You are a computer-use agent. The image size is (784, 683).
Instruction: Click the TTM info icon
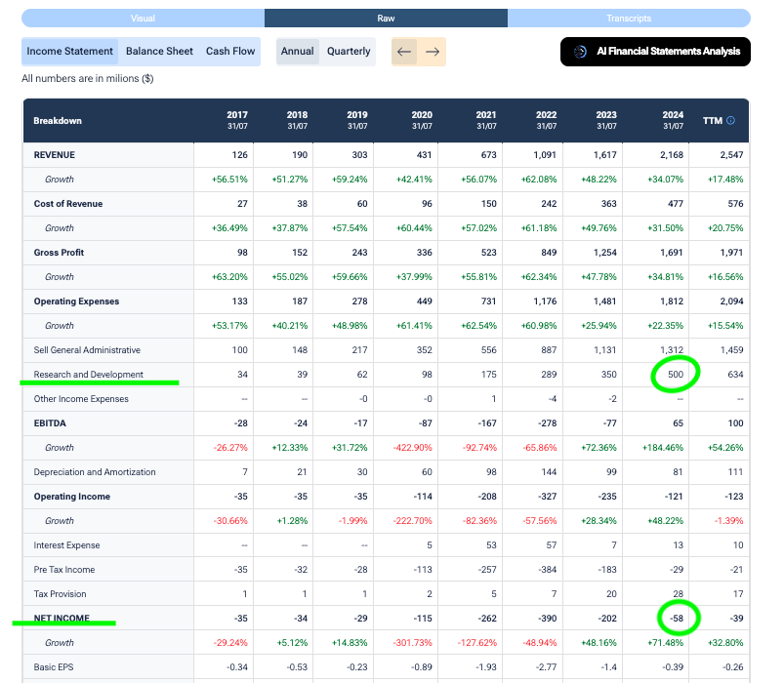click(x=730, y=120)
